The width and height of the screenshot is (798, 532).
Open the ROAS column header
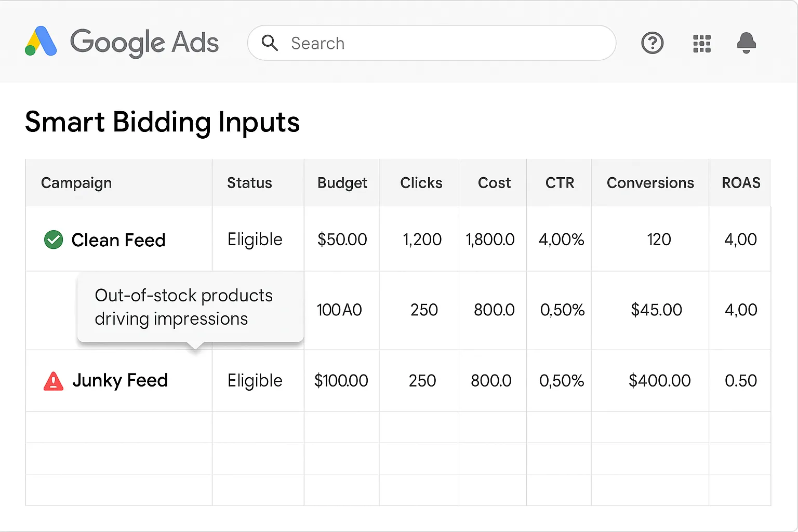(x=741, y=183)
